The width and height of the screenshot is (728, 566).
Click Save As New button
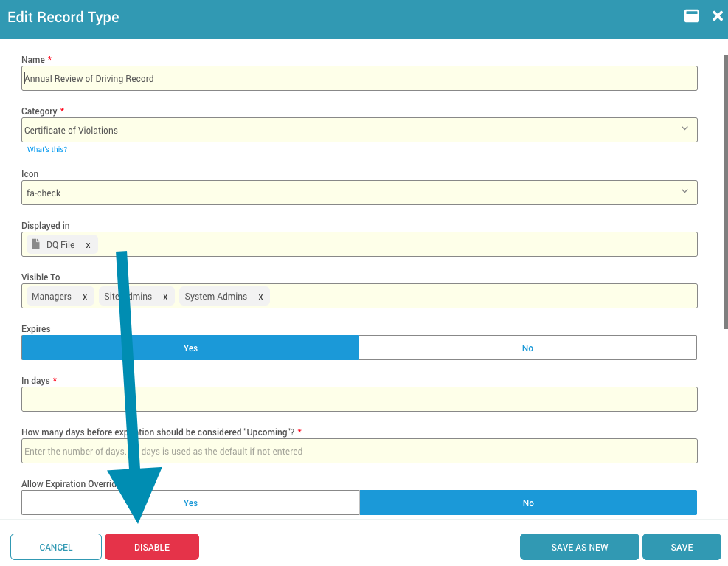pos(580,548)
